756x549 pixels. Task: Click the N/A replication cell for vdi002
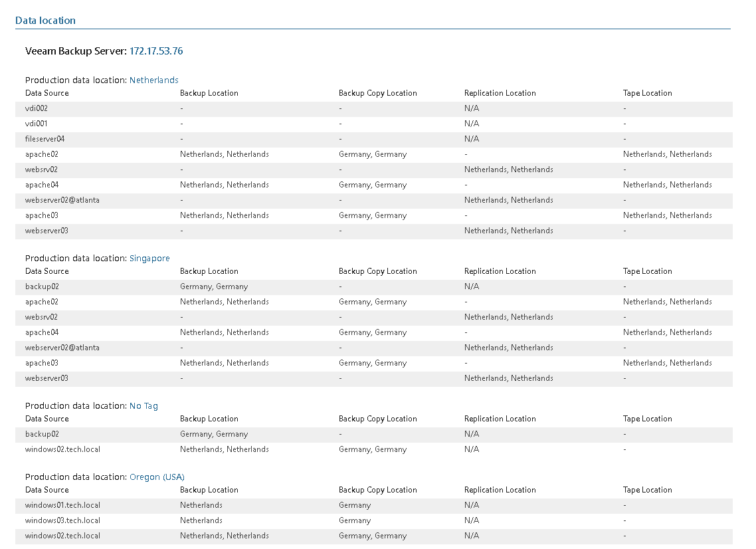(472, 108)
